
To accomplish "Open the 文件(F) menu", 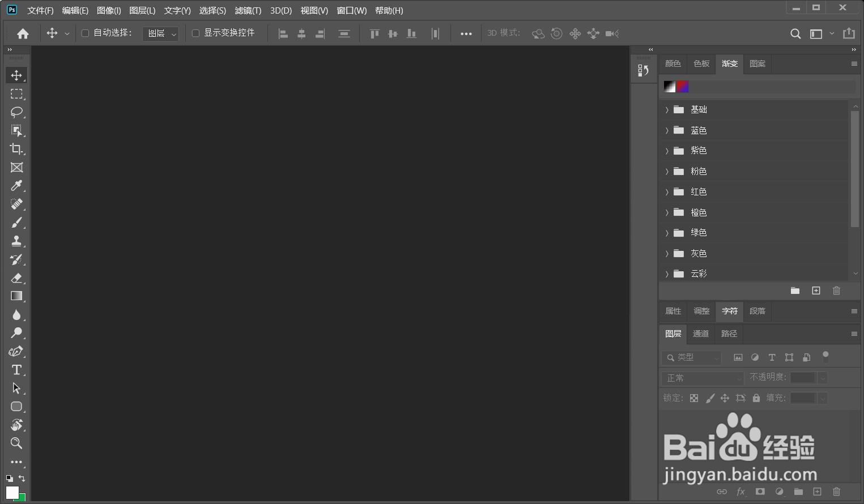I will click(x=40, y=11).
